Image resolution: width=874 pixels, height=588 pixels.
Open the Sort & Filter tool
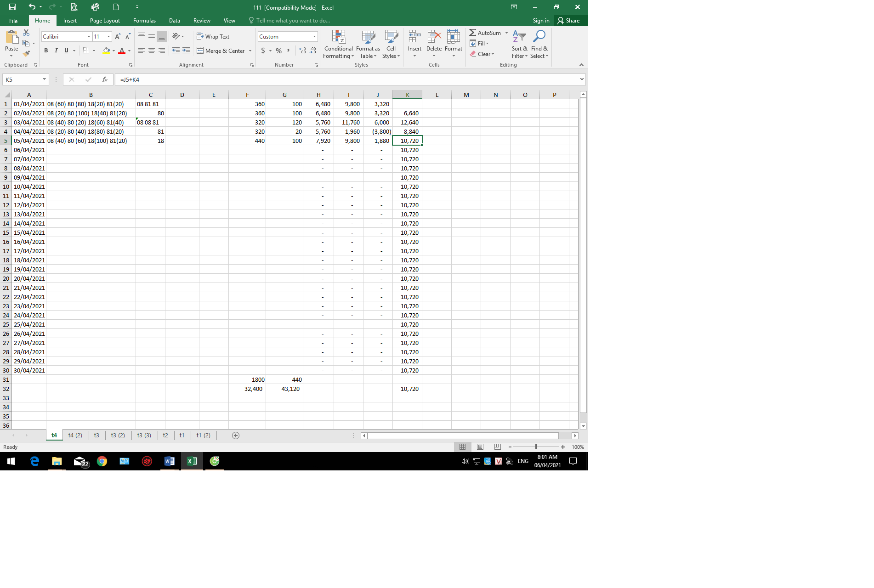click(x=519, y=44)
